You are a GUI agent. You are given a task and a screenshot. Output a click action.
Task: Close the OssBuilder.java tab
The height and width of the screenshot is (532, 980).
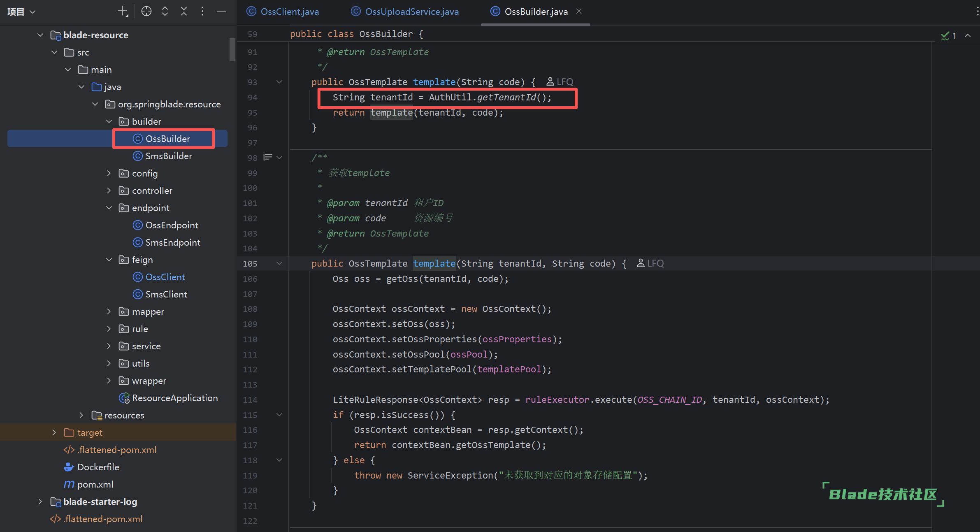pos(579,12)
